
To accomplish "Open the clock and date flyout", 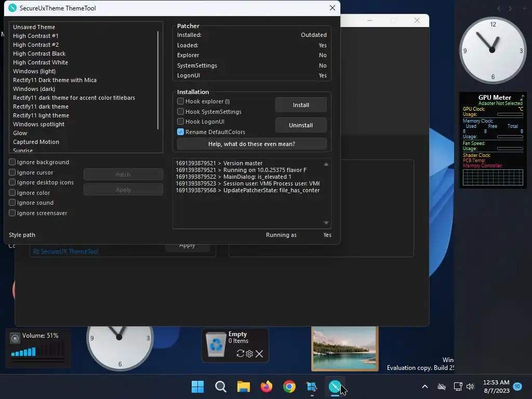I will 496,387.
